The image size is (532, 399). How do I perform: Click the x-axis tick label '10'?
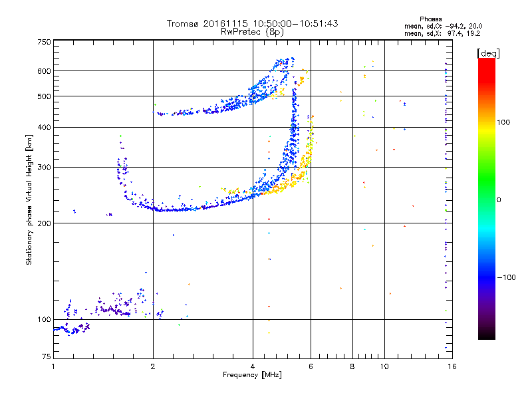tap(384, 366)
